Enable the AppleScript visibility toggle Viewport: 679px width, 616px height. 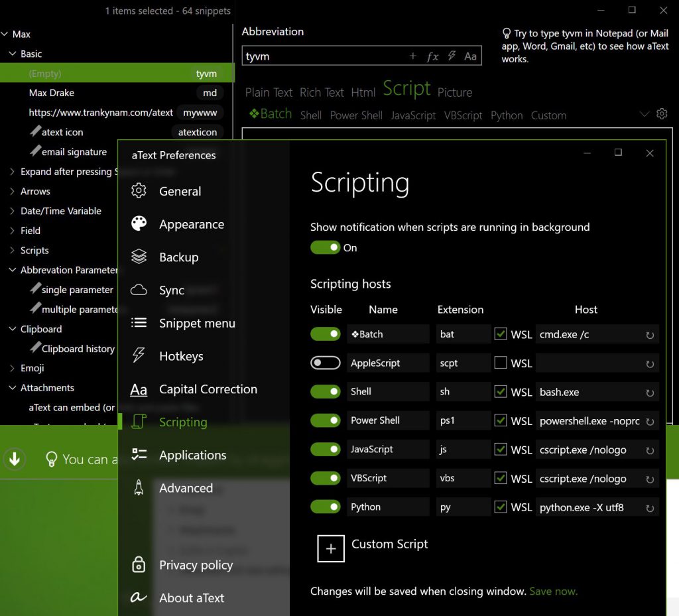click(325, 363)
